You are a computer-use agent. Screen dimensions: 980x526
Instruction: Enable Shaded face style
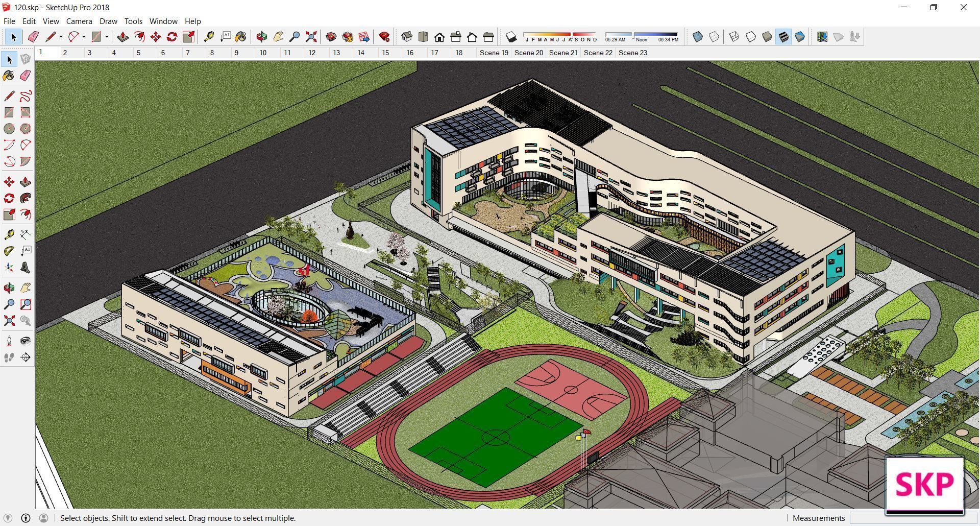point(767,37)
